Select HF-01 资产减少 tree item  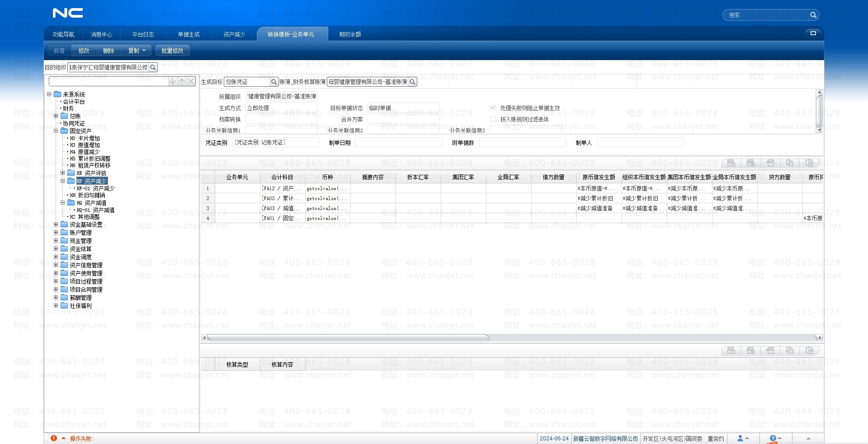coord(95,188)
